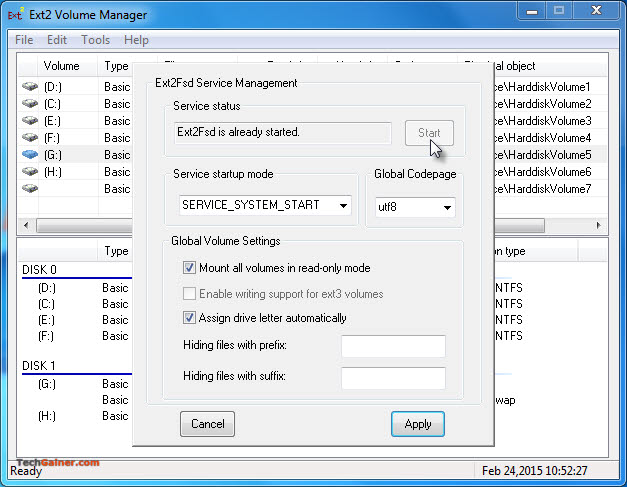Open the Tools menu
The image size is (627, 487).
(x=96, y=40)
